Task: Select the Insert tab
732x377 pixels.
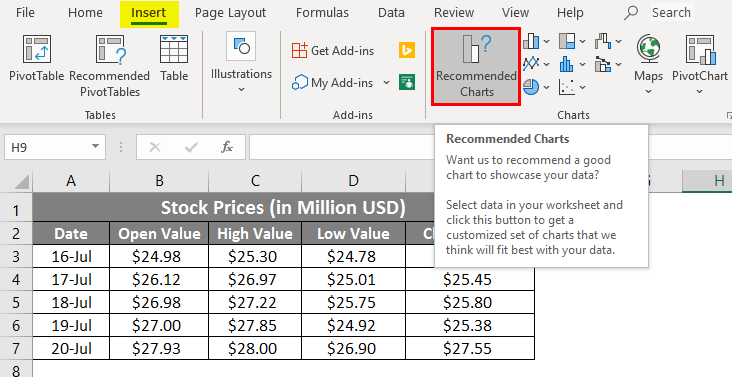Action: [148, 13]
